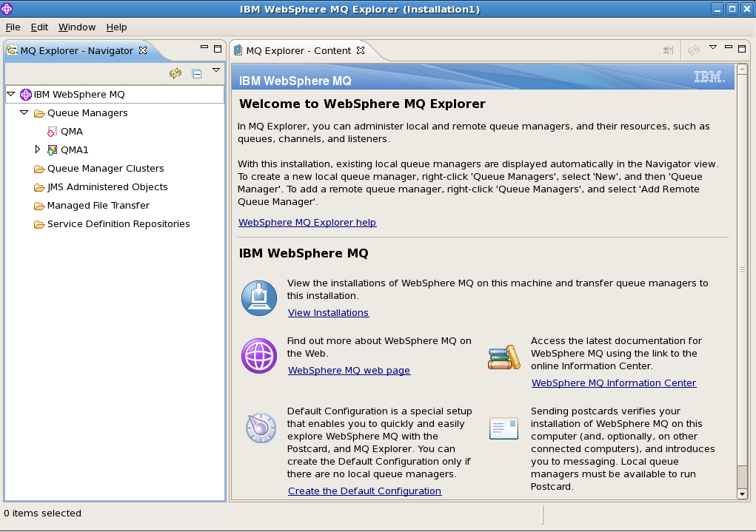The width and height of the screenshot is (756, 532).
Task: Expand the QMA1 tree node
Action: [37, 149]
